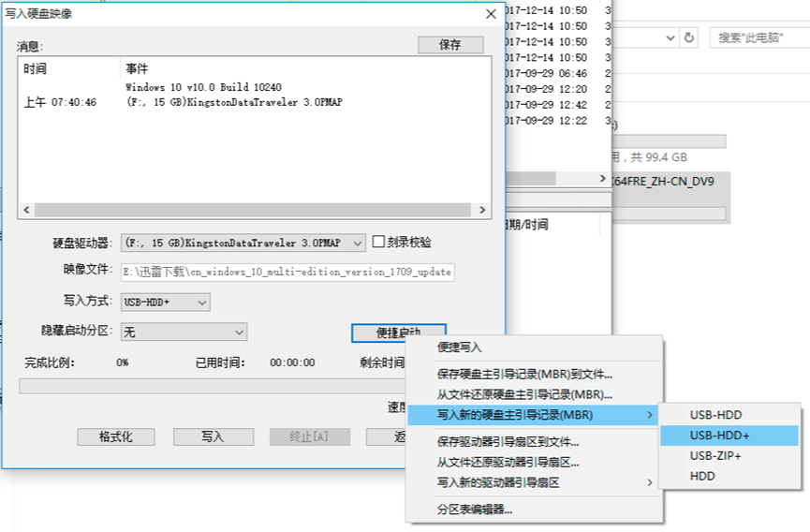The image size is (810, 532).
Task: Open 分区表编辑器 menu entry
Action: 534,510
